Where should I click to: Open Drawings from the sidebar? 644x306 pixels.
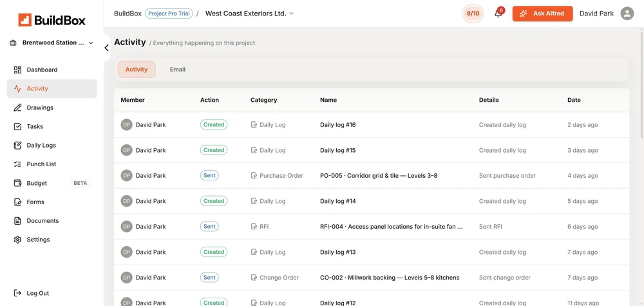(x=52, y=108)
